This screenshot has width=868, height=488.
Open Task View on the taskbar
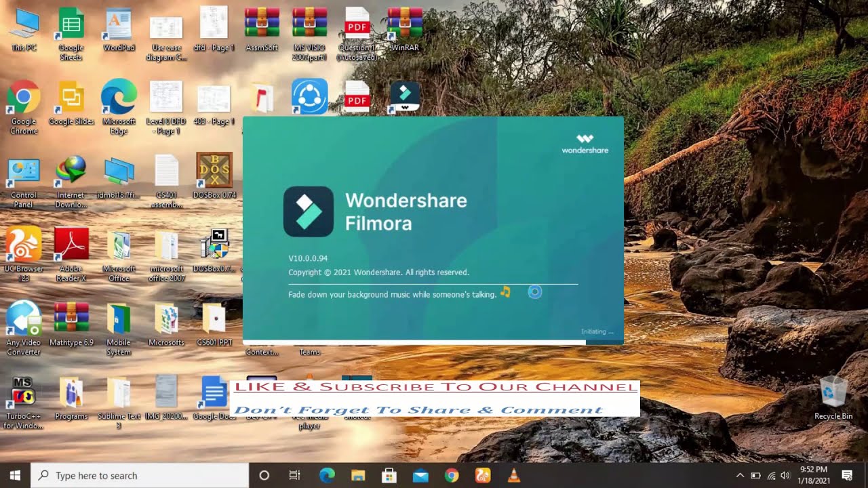point(295,475)
